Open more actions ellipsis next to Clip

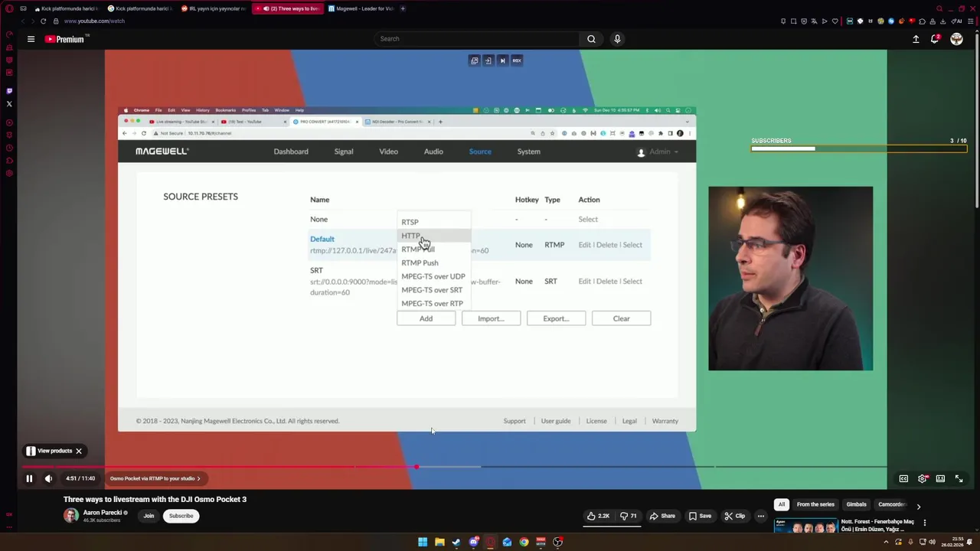[x=760, y=516]
